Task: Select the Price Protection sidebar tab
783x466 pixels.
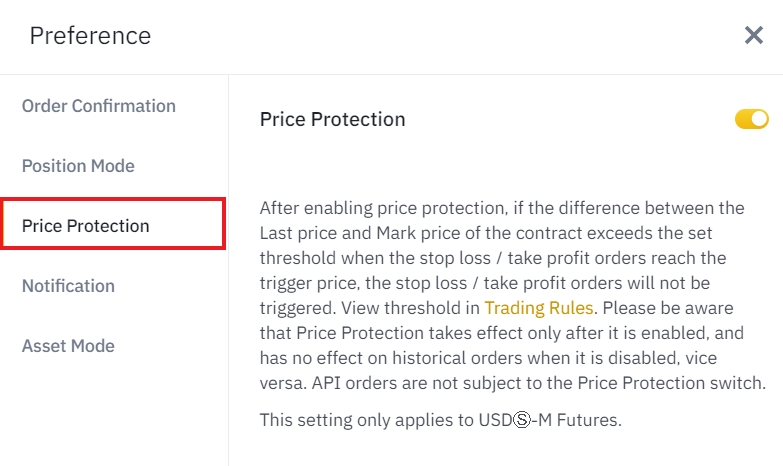Action: tap(86, 226)
